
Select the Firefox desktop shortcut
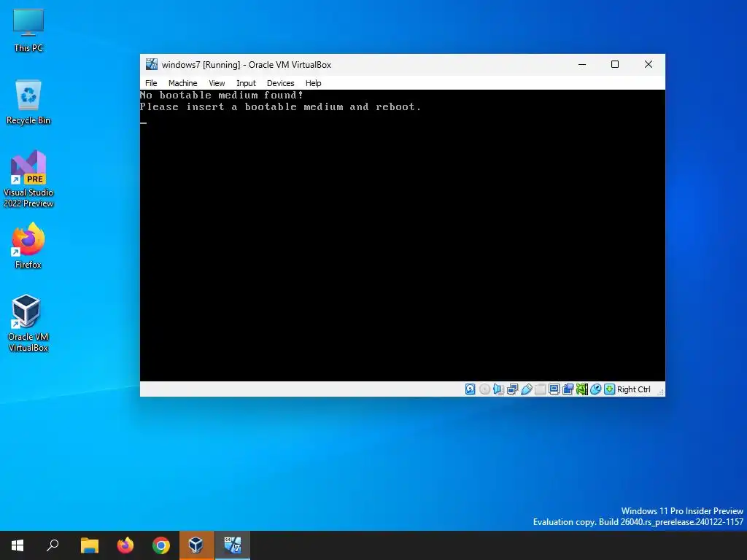coord(28,246)
